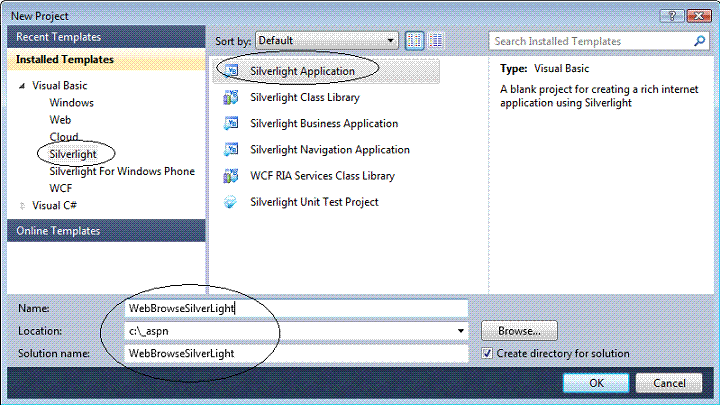Select the Web template category
Viewport: 720px width, 405px height.
tap(60, 120)
